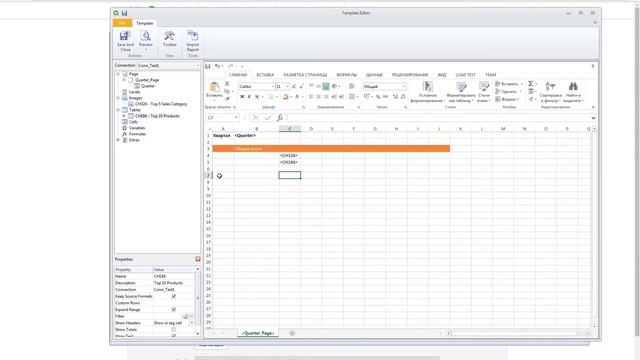Viewport: 640px width, 360px height.
Task: Switch to the ДАННЫЕ ribbon tab
Action: coord(374,75)
